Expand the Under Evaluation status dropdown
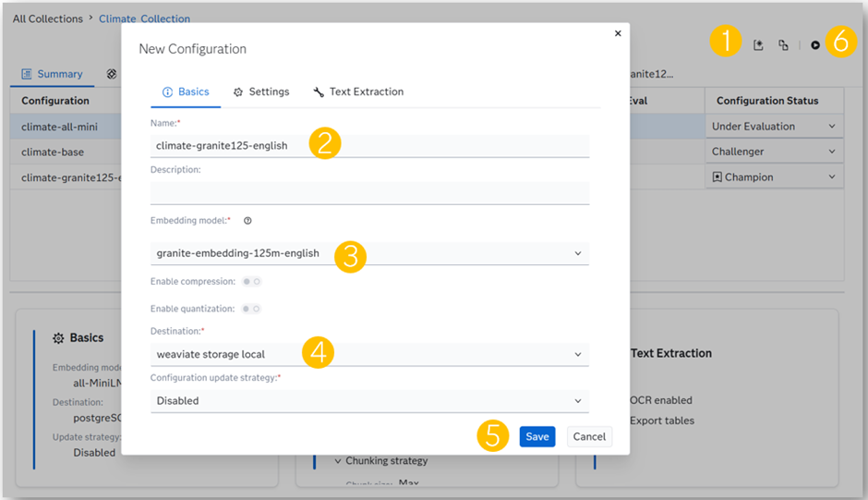 [x=831, y=127]
